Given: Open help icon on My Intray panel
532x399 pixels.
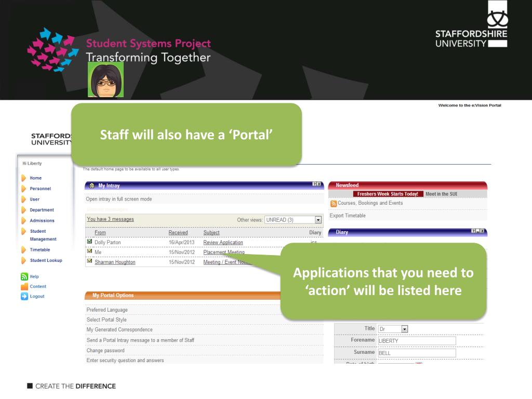Looking at the screenshot, I should (314, 184).
